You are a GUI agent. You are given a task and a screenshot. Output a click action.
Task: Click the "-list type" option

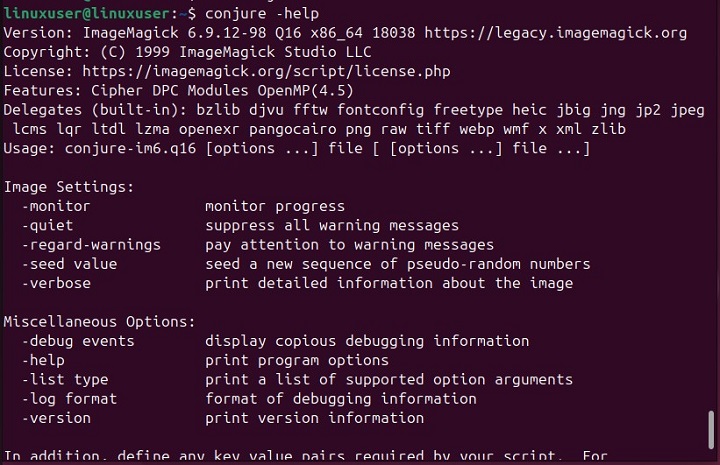[64, 380]
